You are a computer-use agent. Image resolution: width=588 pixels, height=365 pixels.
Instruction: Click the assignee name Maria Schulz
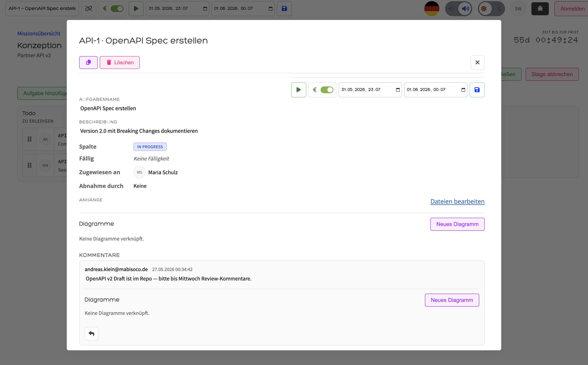click(x=163, y=172)
